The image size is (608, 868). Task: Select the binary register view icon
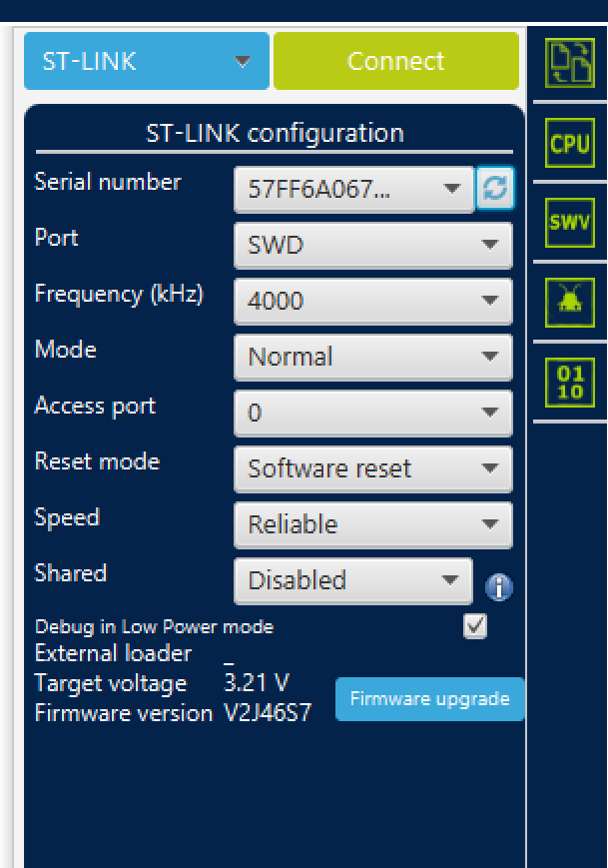569,382
